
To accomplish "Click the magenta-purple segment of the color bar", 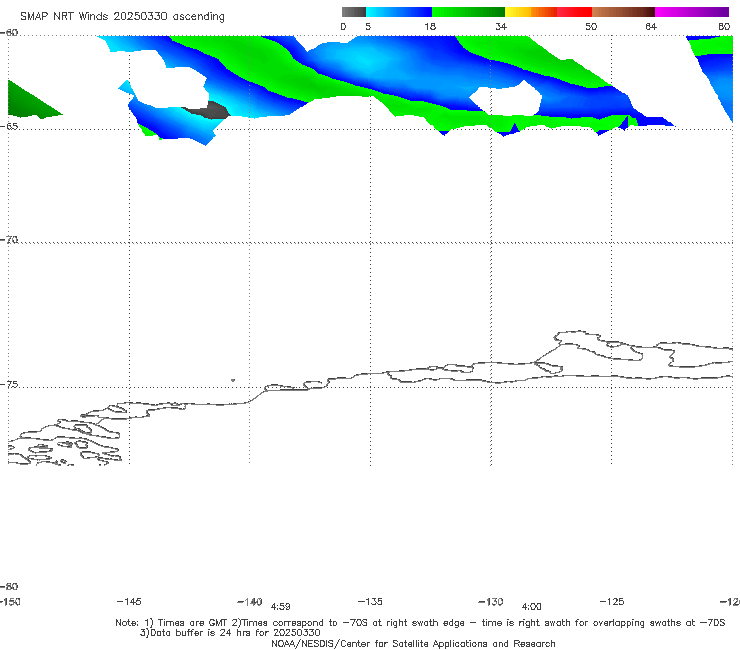I will 692,12.
